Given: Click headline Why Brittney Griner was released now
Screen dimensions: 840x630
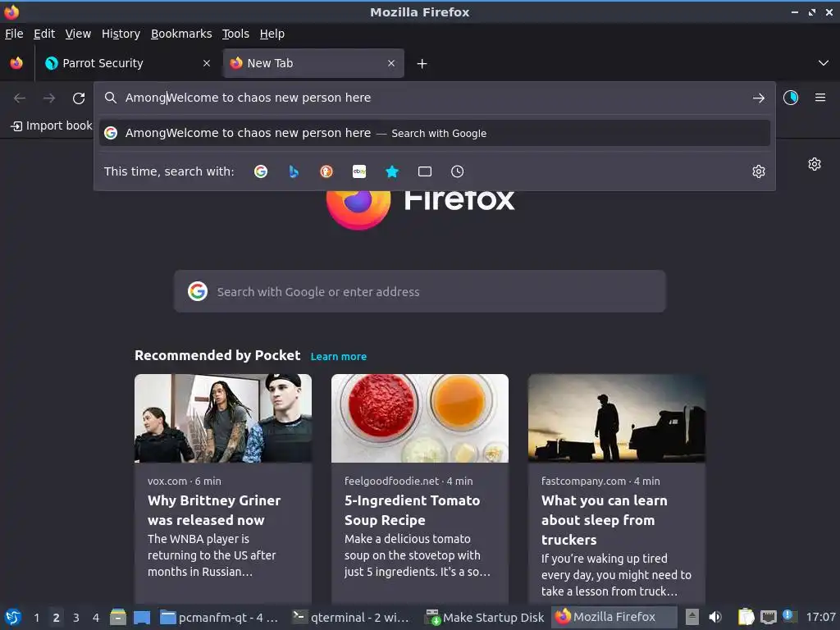Looking at the screenshot, I should [x=214, y=510].
